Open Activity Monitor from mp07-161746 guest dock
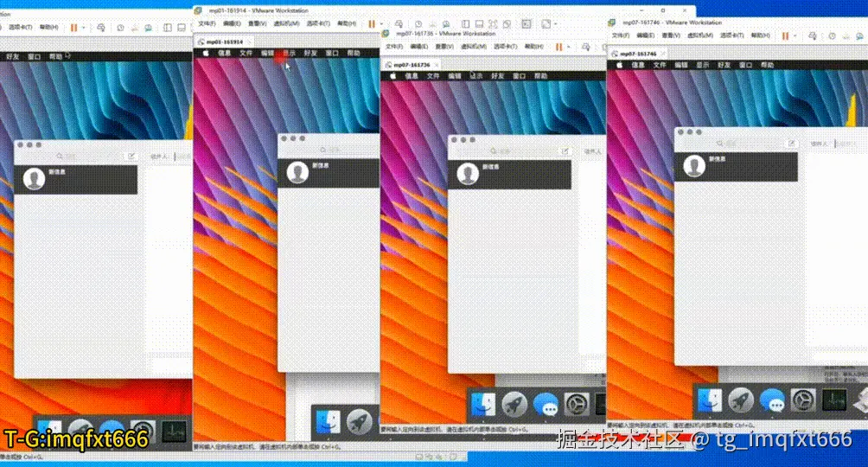The width and height of the screenshot is (868, 467). (x=833, y=400)
